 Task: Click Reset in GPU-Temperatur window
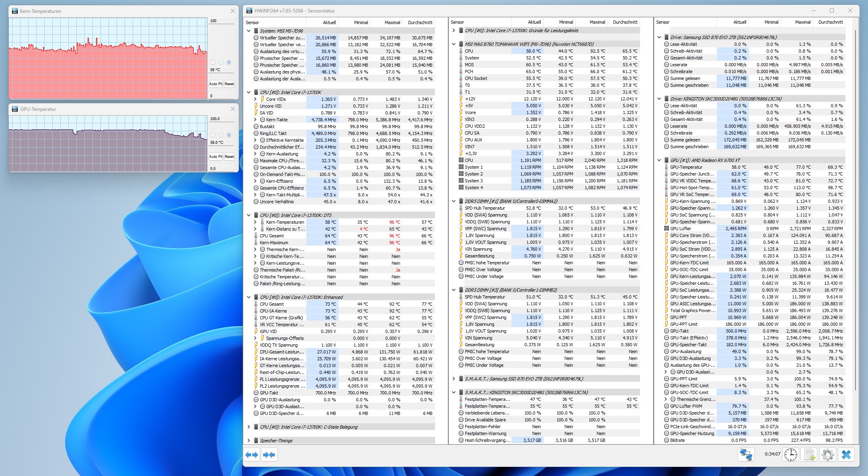pyautogui.click(x=229, y=157)
